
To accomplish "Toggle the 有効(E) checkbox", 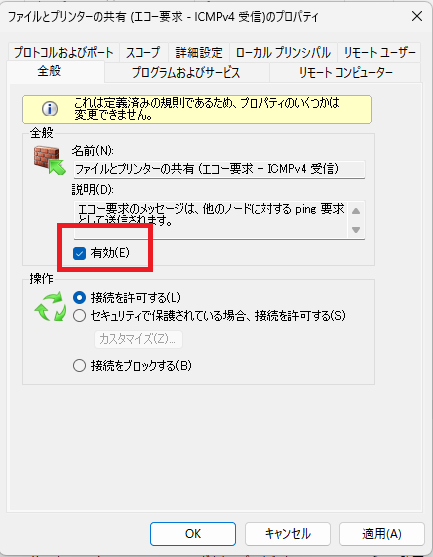I will pyautogui.click(x=79, y=253).
